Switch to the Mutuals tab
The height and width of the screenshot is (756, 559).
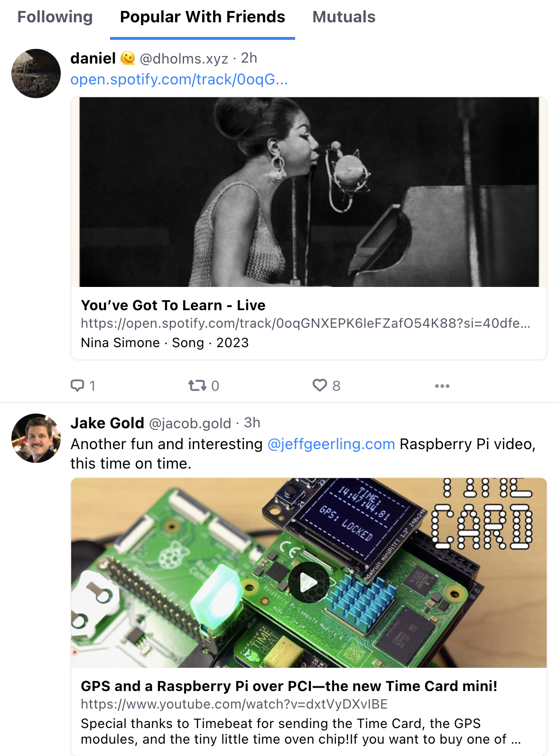pos(344,17)
